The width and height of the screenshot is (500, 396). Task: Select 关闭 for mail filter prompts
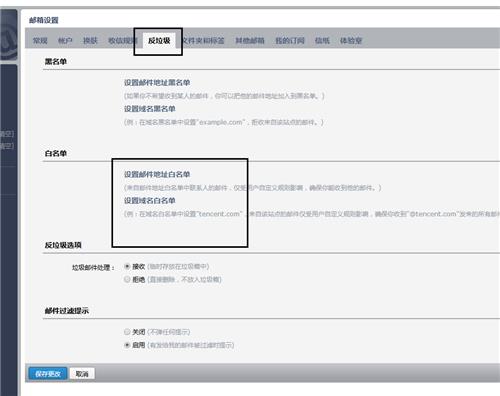pos(127,332)
